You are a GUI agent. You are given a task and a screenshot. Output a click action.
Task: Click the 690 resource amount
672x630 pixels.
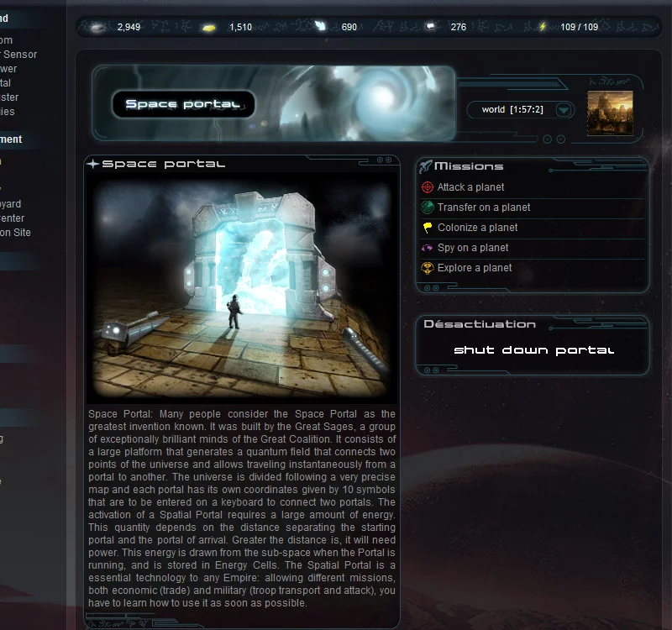click(x=349, y=27)
